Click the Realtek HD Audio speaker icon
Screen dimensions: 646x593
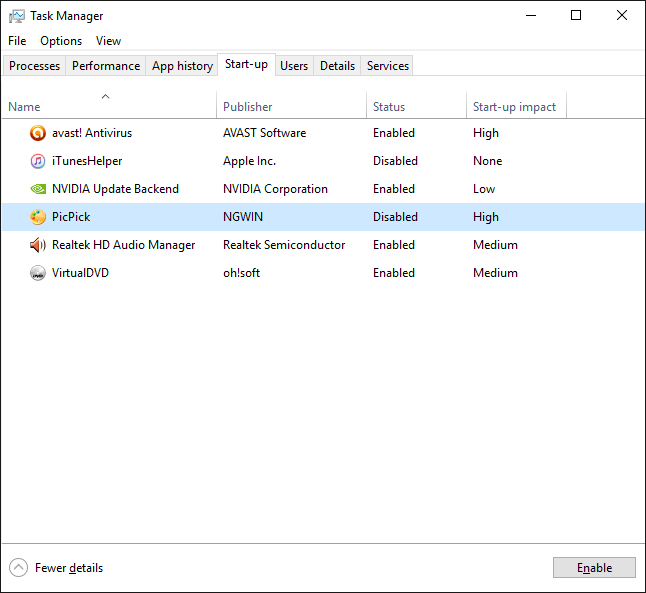click(38, 245)
